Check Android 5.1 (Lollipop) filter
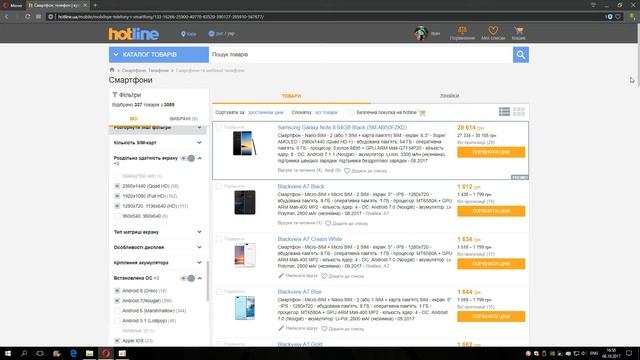This screenshot has height=360, width=640. click(x=117, y=321)
